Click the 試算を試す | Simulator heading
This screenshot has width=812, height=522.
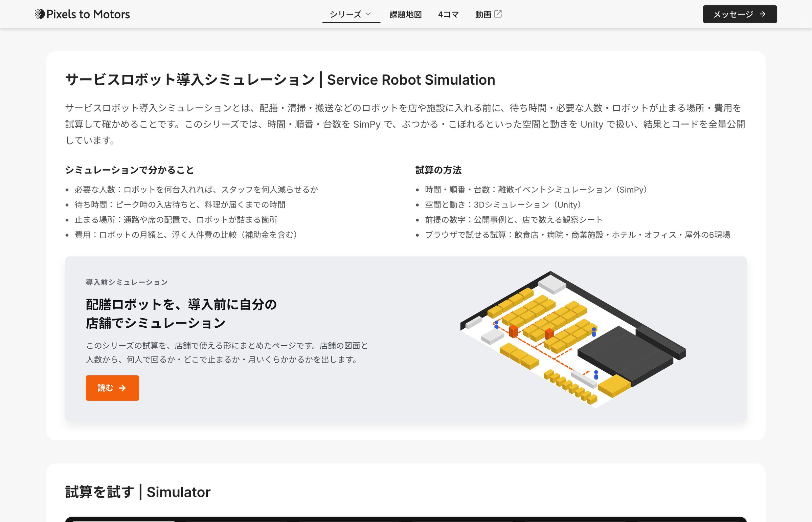pyautogui.click(x=138, y=492)
